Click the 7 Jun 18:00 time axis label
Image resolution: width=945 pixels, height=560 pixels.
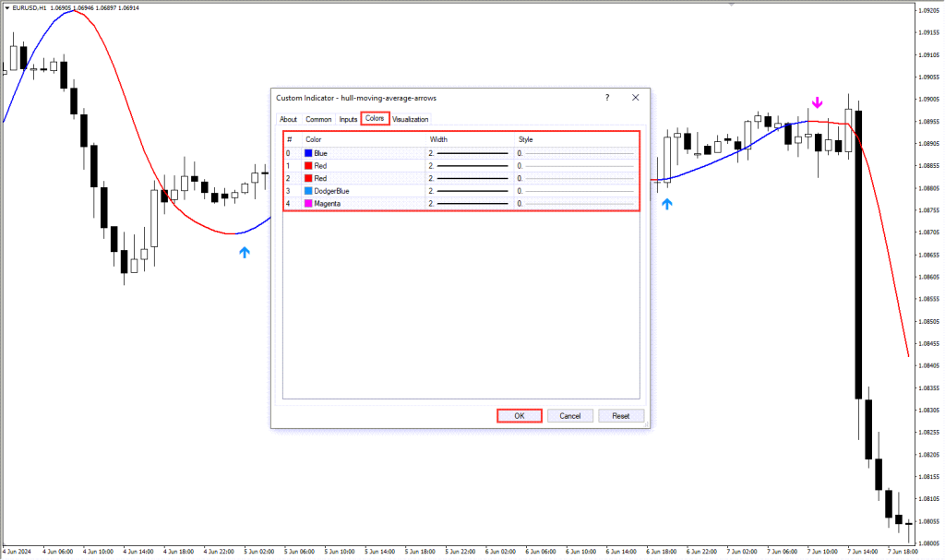903,552
